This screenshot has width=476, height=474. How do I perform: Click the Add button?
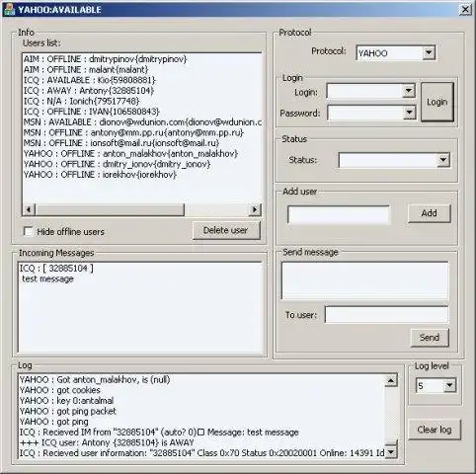(x=430, y=213)
